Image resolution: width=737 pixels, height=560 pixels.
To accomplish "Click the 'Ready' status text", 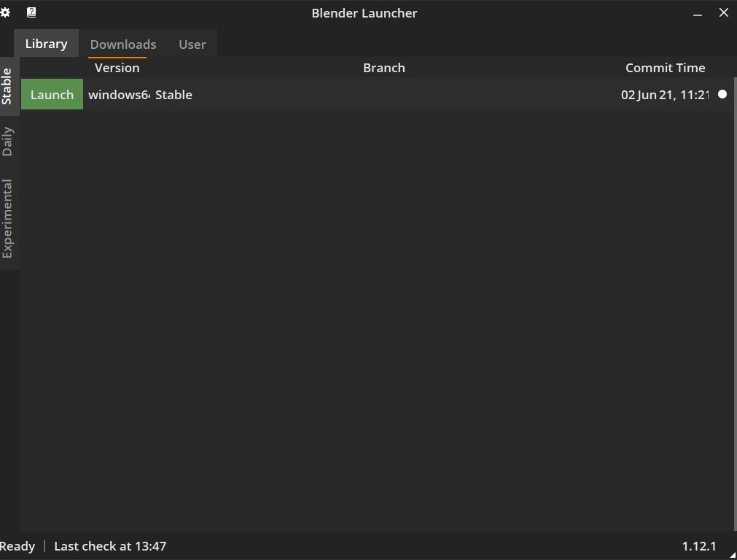I will pyautogui.click(x=17, y=546).
